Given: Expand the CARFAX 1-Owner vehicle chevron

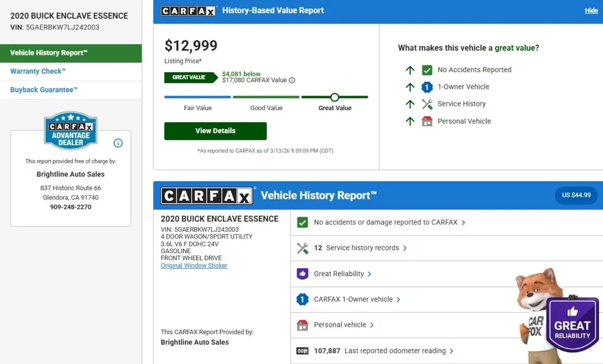Looking at the screenshot, I should (398, 299).
